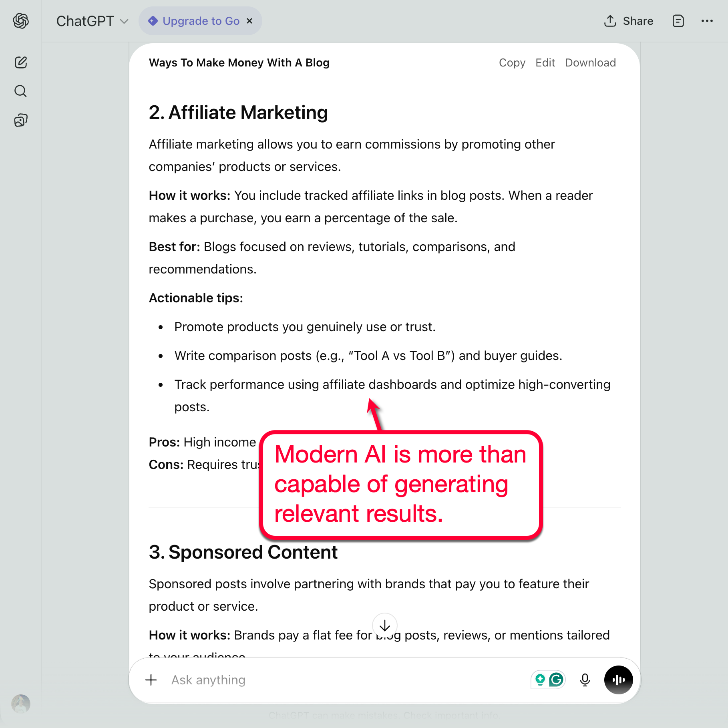Start voice mode with black waveform button

point(618,680)
